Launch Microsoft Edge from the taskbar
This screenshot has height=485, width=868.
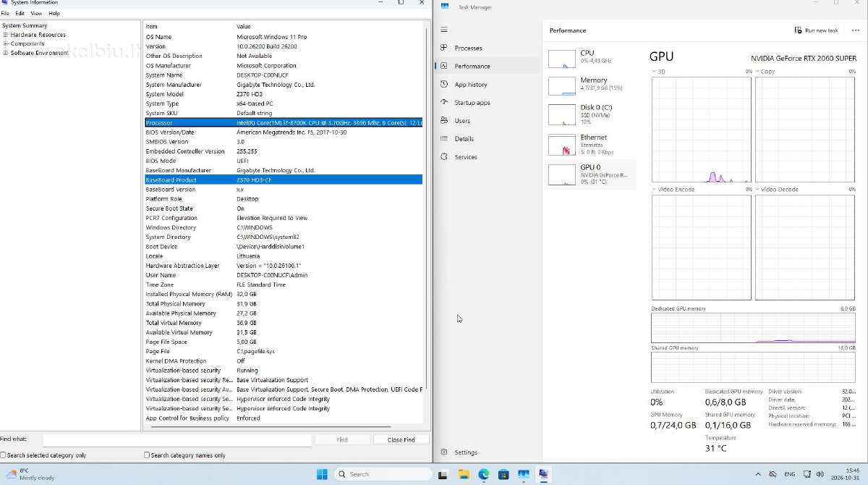coord(483,474)
